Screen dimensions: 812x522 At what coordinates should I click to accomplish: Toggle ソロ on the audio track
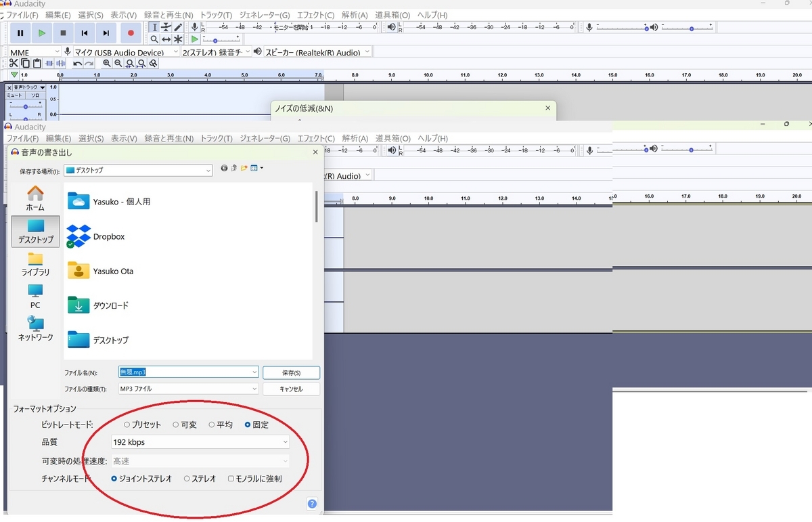pyautogui.click(x=35, y=95)
